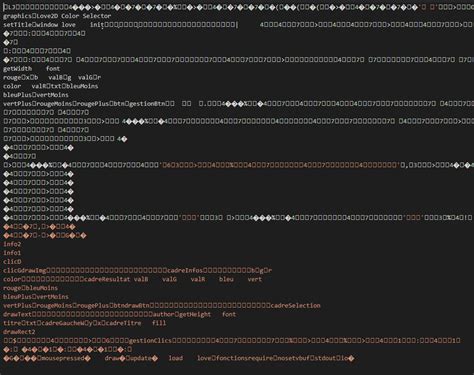This screenshot has width=474, height=375.
Task: Click the word "mousepressed"
Action: click(63, 358)
